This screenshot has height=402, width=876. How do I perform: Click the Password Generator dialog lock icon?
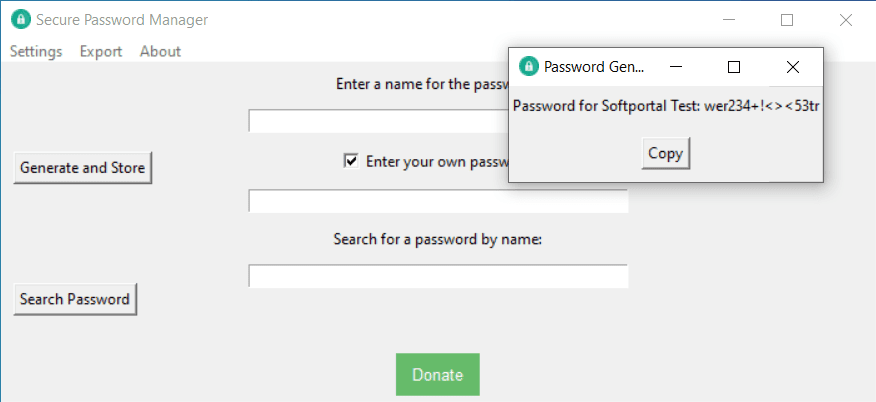tap(527, 67)
